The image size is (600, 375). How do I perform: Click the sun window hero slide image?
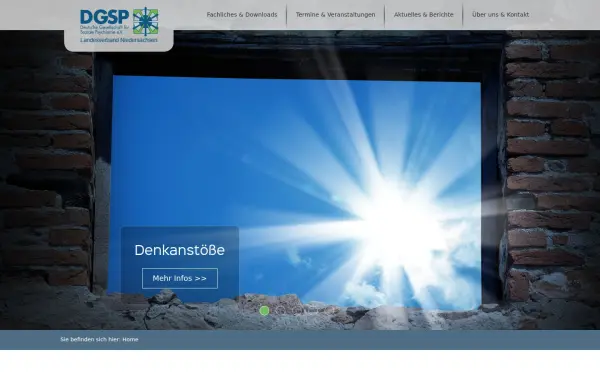(300, 180)
